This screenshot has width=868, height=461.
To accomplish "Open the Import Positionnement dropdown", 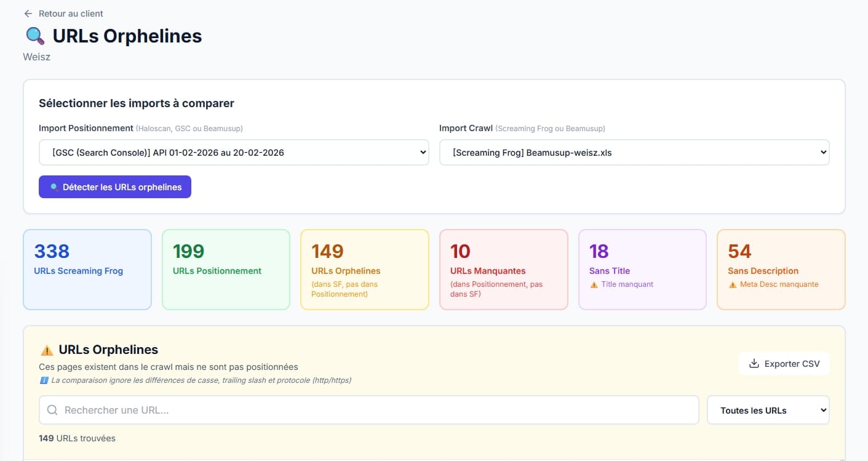I will (x=234, y=153).
